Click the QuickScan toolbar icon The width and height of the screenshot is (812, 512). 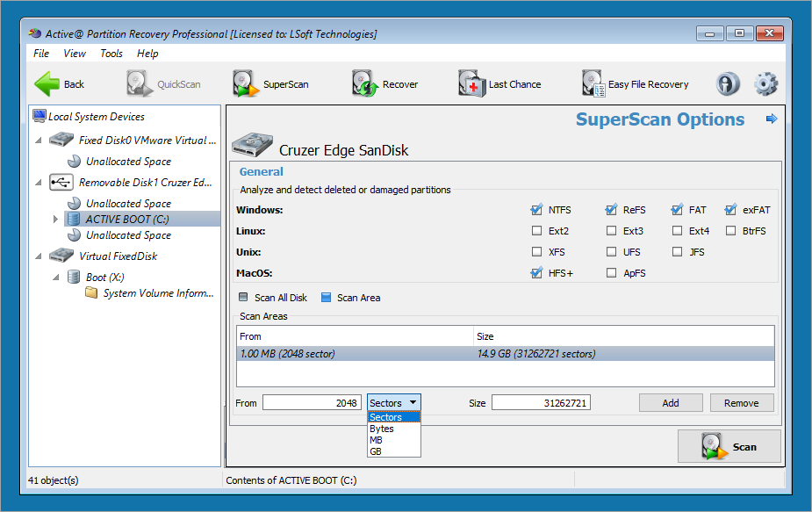140,84
